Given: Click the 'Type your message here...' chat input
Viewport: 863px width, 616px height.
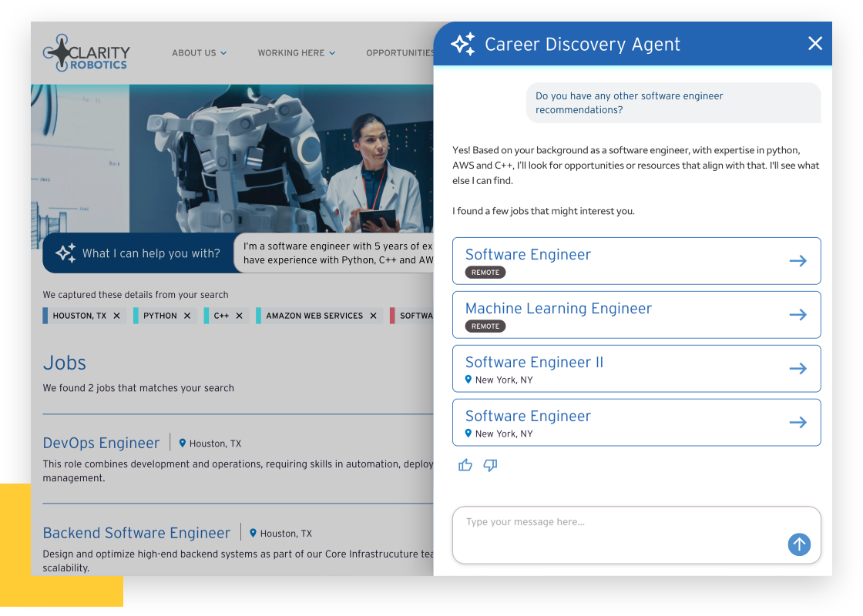Looking at the screenshot, I should pos(636,535).
